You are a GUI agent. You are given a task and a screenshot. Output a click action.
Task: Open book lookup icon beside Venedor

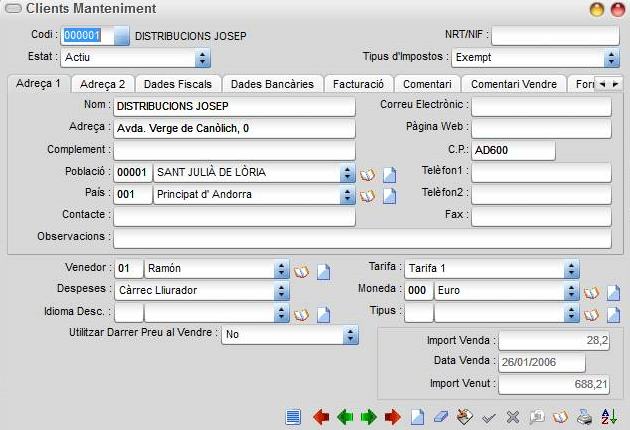click(301, 272)
